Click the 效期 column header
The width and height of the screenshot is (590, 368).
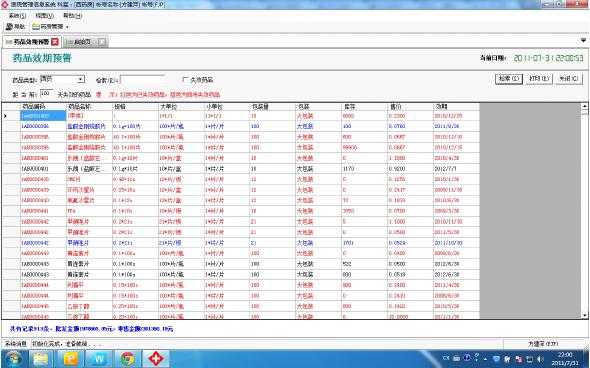(x=457, y=106)
